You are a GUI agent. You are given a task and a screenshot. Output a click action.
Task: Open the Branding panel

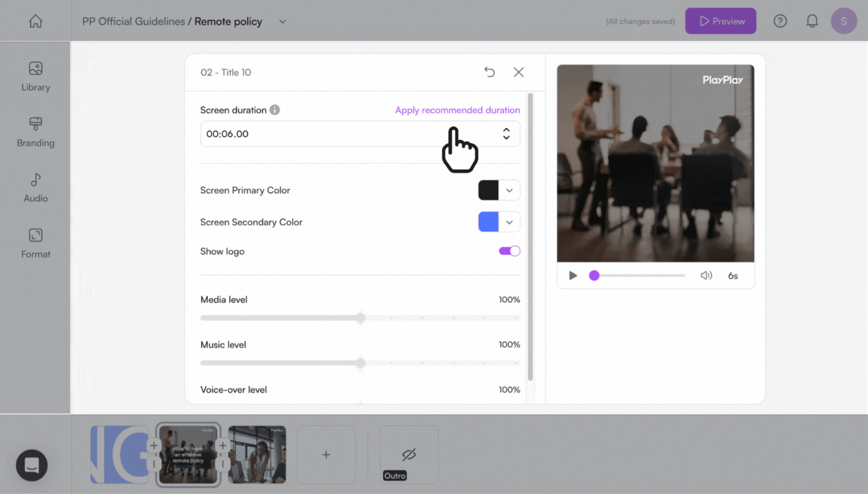pos(36,132)
